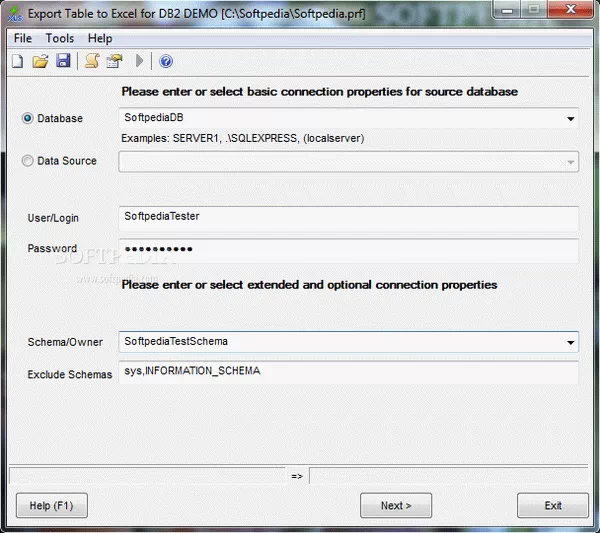Image resolution: width=600 pixels, height=533 pixels.
Task: Open the properties toolbar icon
Action: 114,61
